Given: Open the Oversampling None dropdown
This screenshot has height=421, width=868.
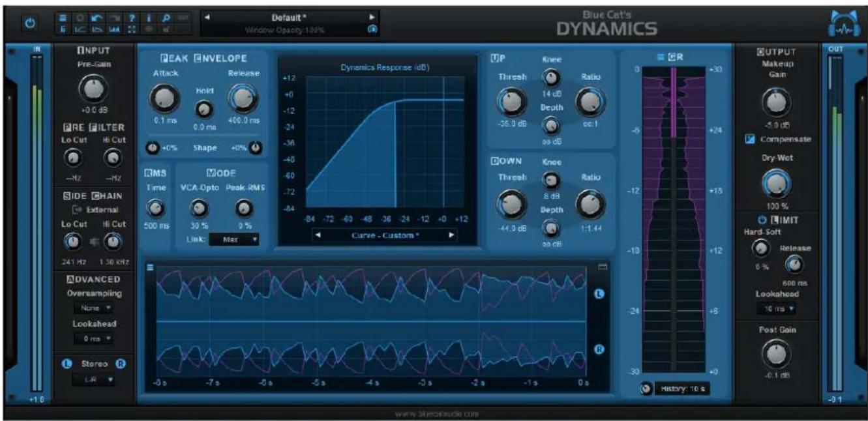Looking at the screenshot, I should click(x=94, y=308).
